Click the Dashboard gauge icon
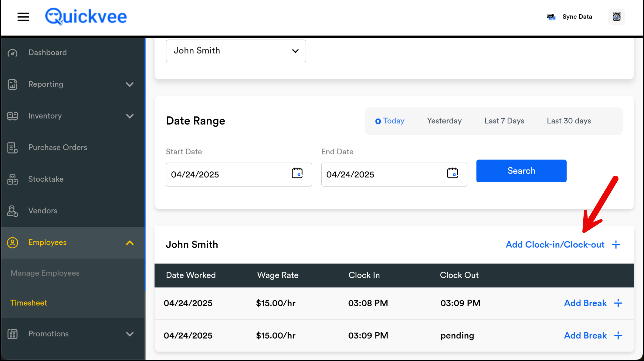This screenshot has width=644, height=361. coord(12,53)
